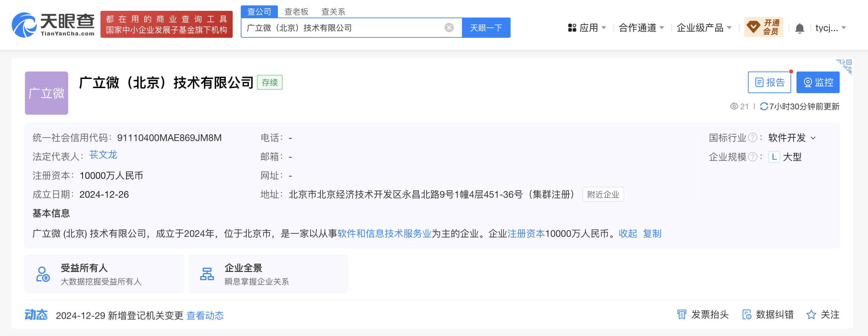Click the help icon beside 国标行业

[x=753, y=138]
